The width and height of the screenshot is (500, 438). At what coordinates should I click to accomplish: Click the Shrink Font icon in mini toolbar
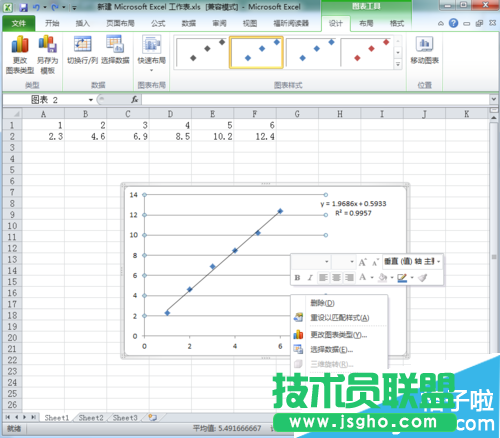tap(375, 262)
